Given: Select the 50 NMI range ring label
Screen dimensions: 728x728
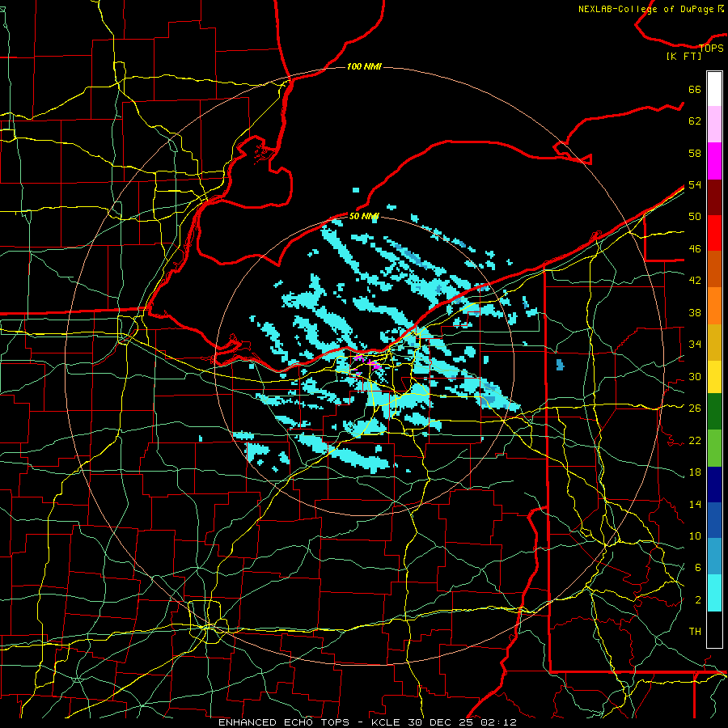Looking at the screenshot, I should [365, 216].
